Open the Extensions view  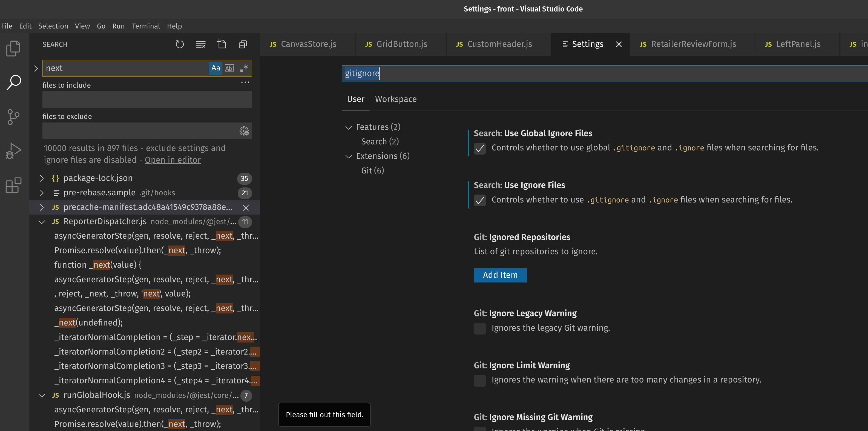13,185
